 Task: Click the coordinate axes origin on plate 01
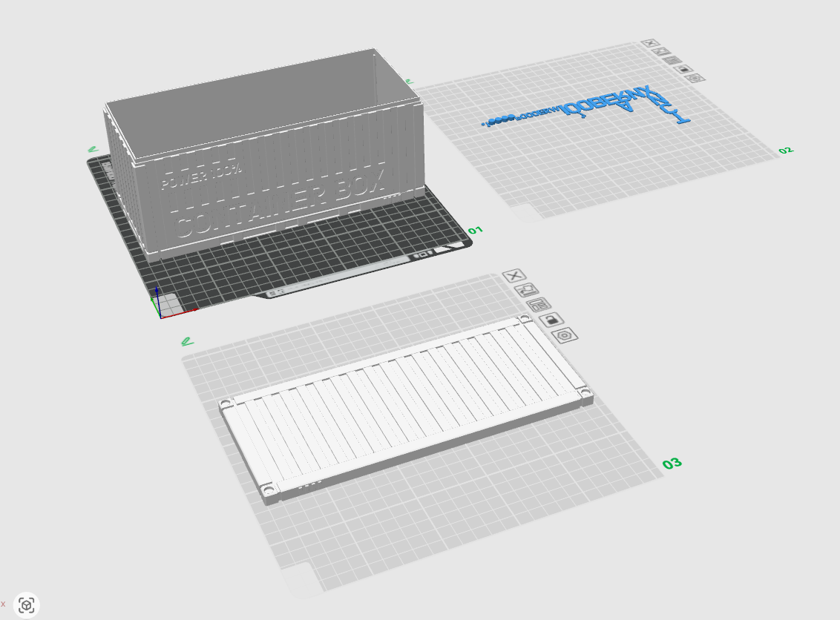(160, 317)
